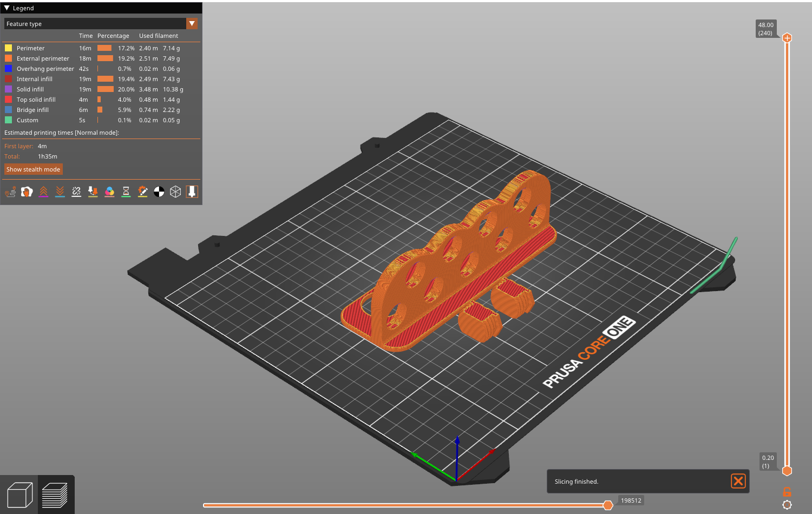This screenshot has height=514, width=812.
Task: Click top thumb of vertical layer slider
Action: pos(787,38)
